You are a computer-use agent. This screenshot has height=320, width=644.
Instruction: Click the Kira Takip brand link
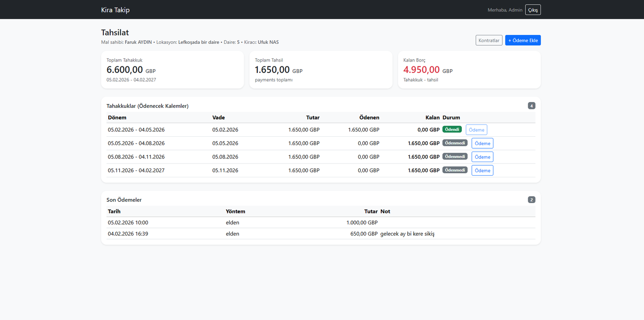[x=115, y=10]
